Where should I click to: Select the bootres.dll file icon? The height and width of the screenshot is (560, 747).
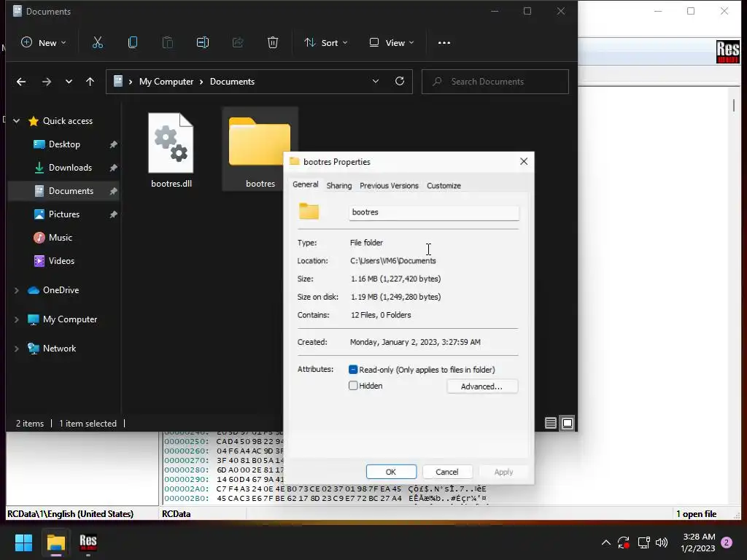171,143
